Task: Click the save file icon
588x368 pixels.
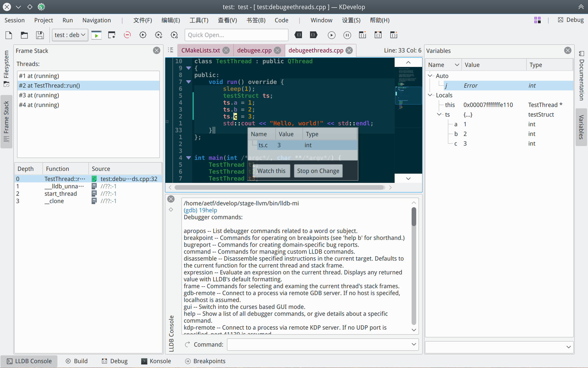Action: coord(40,35)
